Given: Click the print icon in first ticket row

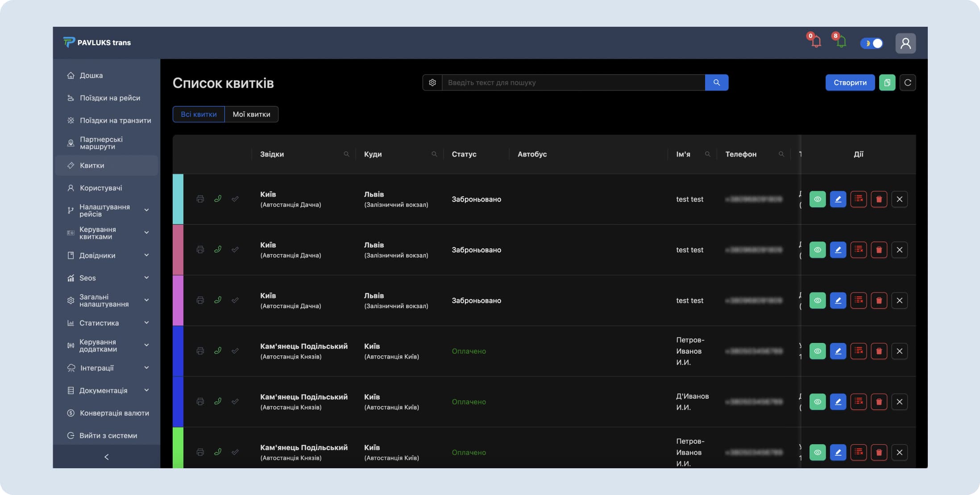Looking at the screenshot, I should tap(200, 199).
